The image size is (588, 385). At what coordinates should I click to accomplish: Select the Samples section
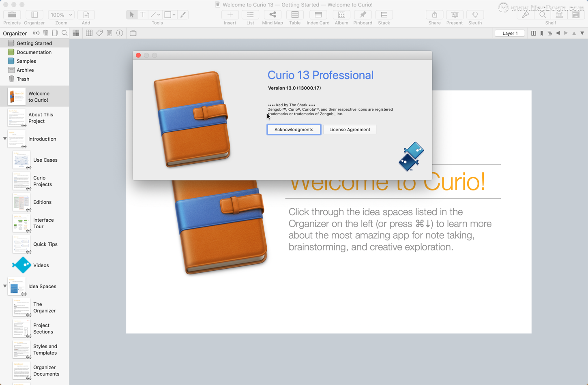(x=34, y=61)
